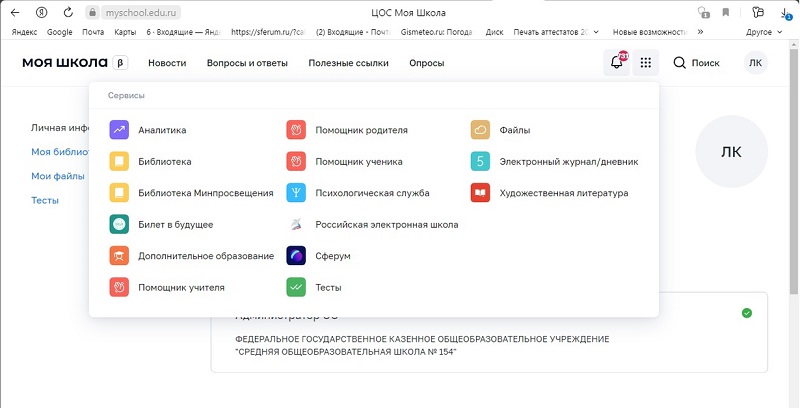
Task: Open the Новости menu item
Action: point(167,63)
